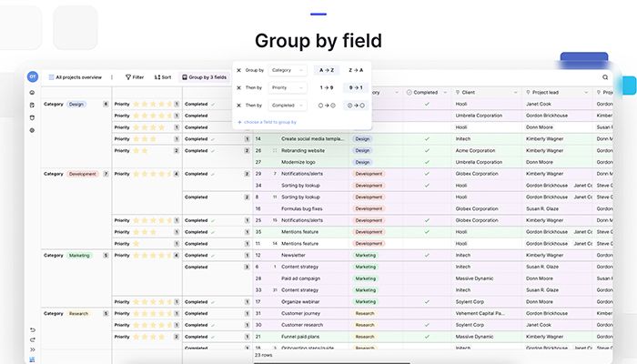Open the All projects overview view
The width and height of the screenshot is (637, 364).
pos(75,77)
